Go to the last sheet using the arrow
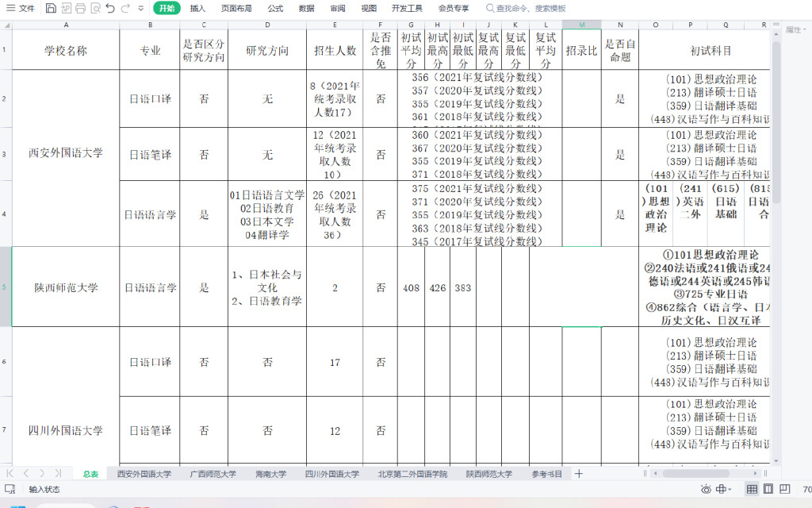 click(58, 473)
